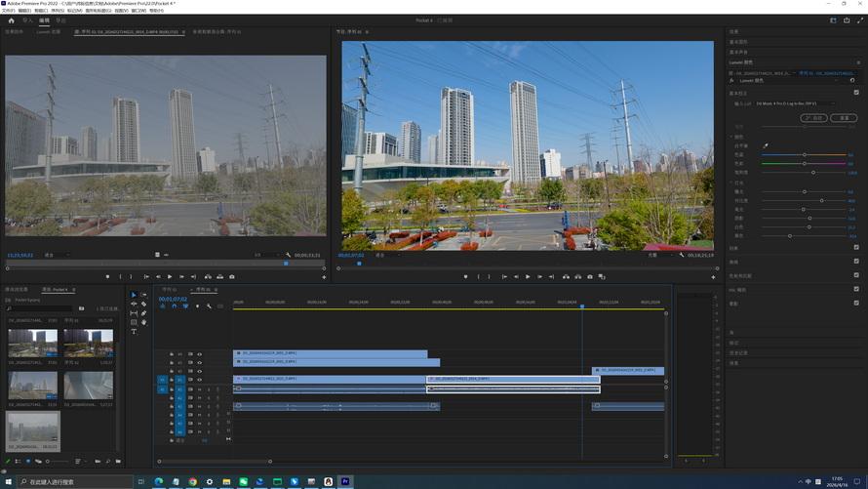Switch to the 编辑 workspace tab
This screenshot has height=489, width=868.
point(44,20)
